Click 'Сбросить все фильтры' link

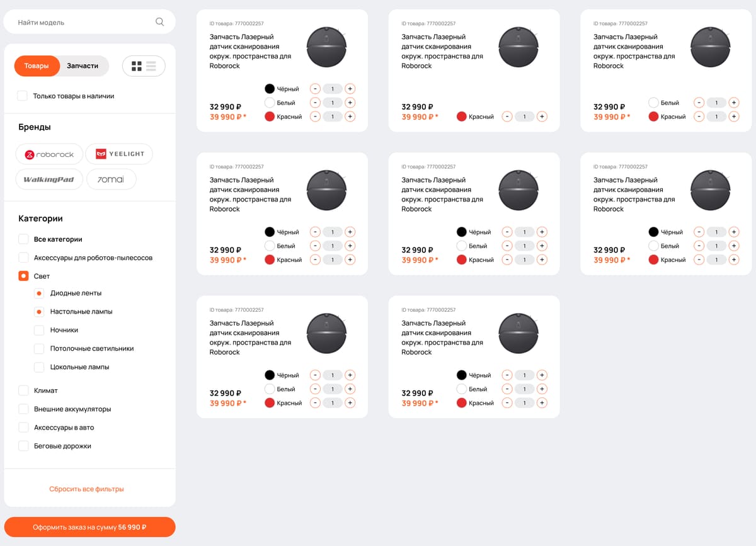[86, 489]
